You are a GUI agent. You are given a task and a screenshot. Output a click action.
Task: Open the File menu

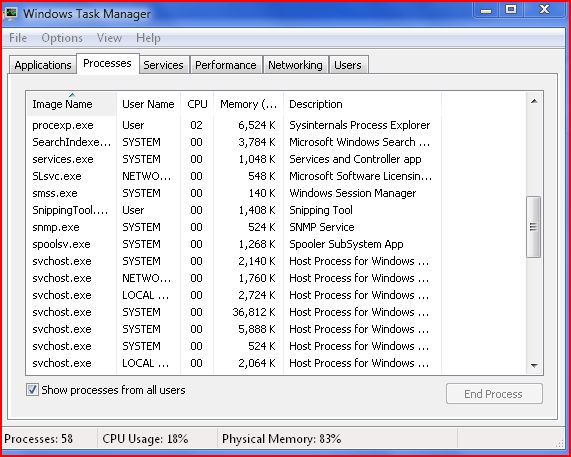pyautogui.click(x=18, y=38)
